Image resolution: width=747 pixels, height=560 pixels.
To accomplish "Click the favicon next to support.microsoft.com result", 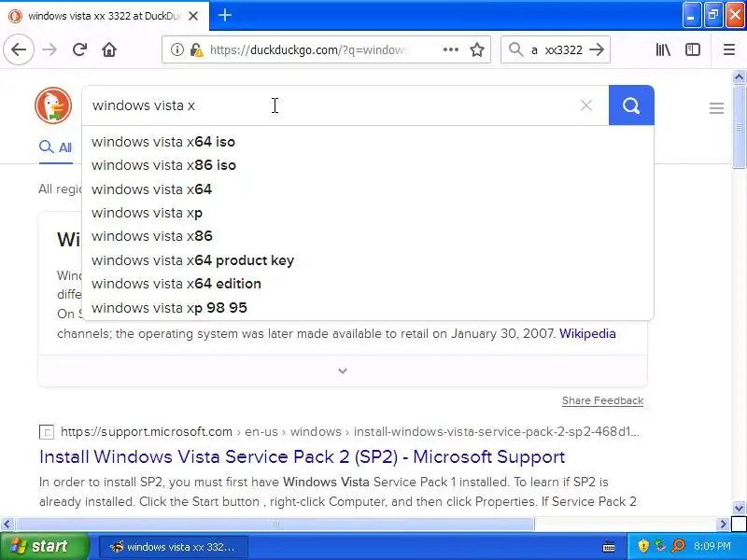I will pos(46,432).
